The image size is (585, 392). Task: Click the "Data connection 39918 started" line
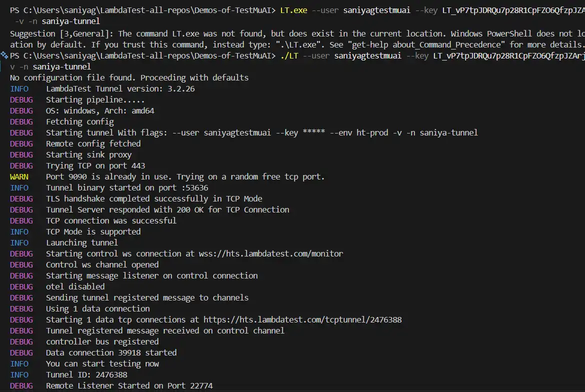111,352
